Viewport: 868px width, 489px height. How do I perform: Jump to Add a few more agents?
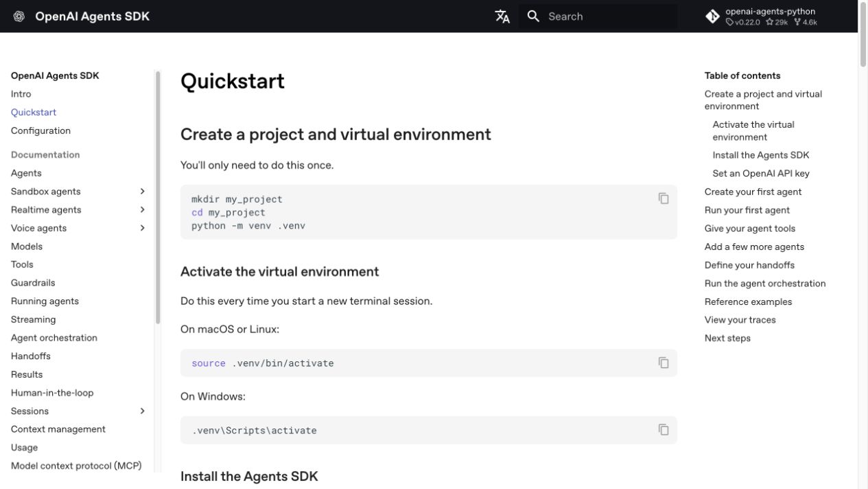[x=754, y=247]
